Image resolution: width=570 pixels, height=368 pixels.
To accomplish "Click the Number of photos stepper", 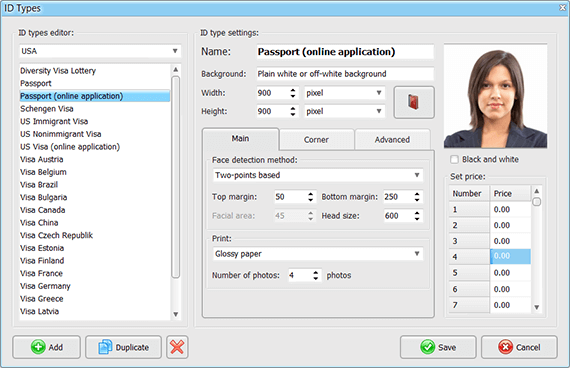I will pos(316,275).
